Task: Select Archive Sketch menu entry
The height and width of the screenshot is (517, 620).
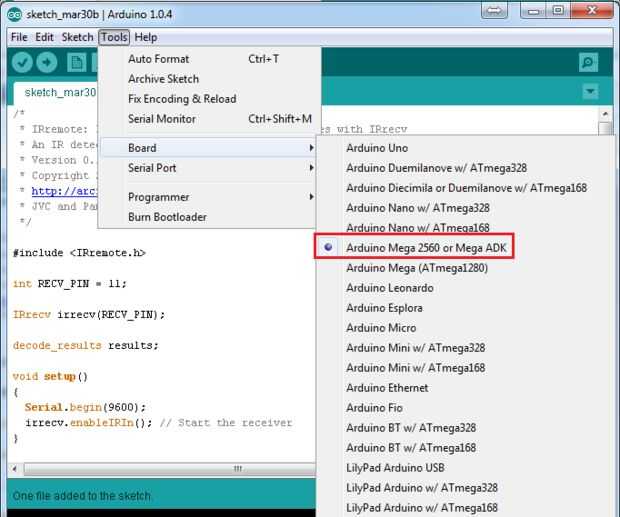Action: click(x=208, y=79)
